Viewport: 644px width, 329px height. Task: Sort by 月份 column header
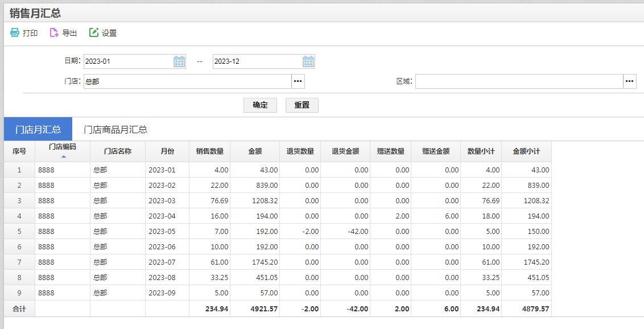point(167,151)
